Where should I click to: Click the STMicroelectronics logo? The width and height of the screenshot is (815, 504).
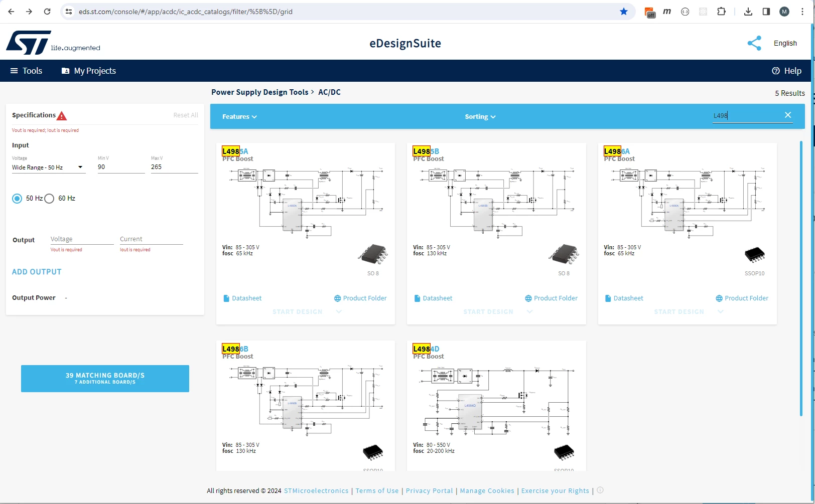click(29, 43)
